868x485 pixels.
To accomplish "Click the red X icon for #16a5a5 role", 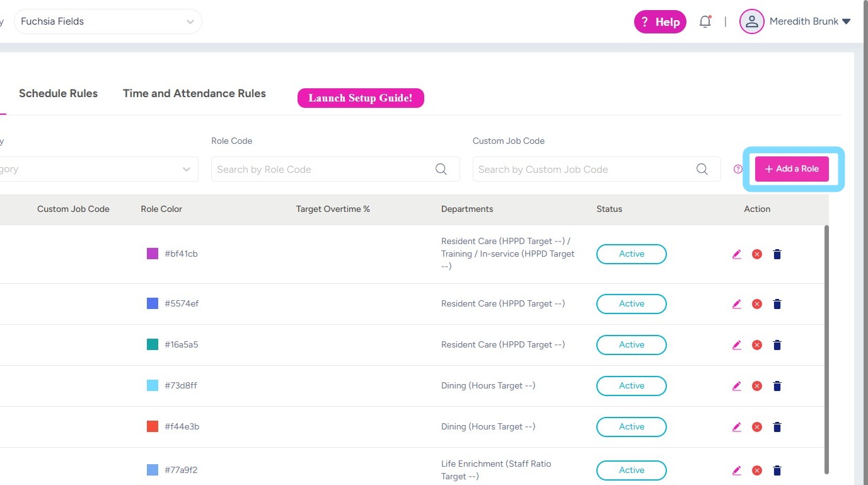I will 757,345.
